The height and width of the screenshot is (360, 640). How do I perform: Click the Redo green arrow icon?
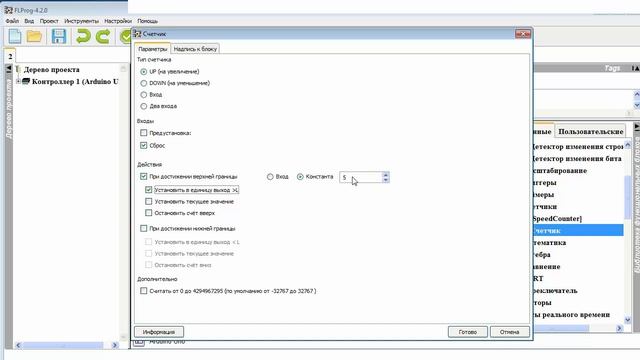[103, 36]
